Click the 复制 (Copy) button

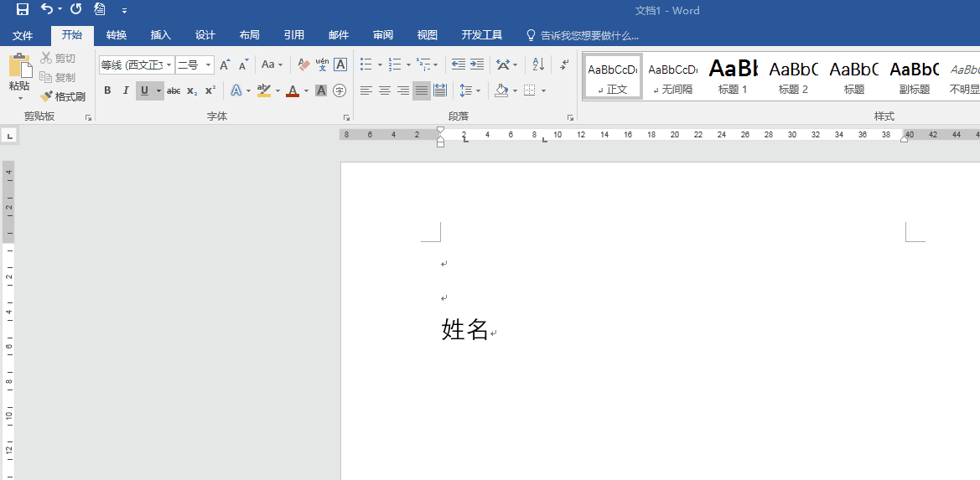(x=58, y=77)
